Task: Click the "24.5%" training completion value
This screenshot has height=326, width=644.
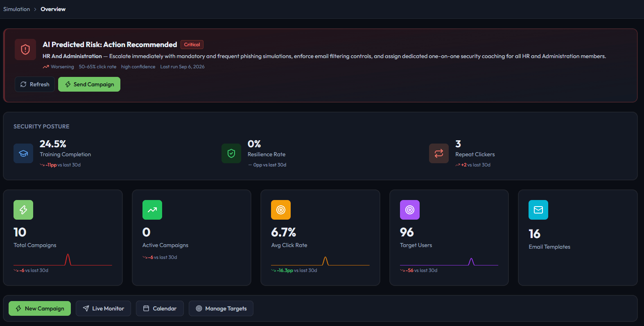Action: [53, 144]
